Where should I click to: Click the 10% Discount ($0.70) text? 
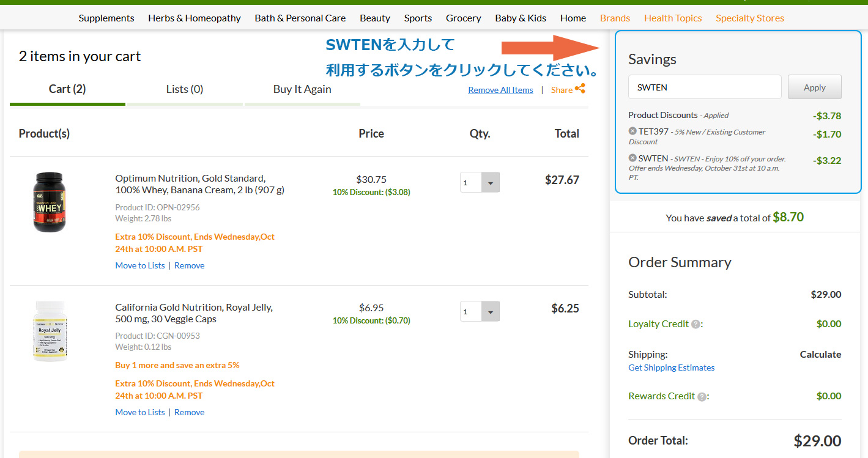[x=371, y=320]
